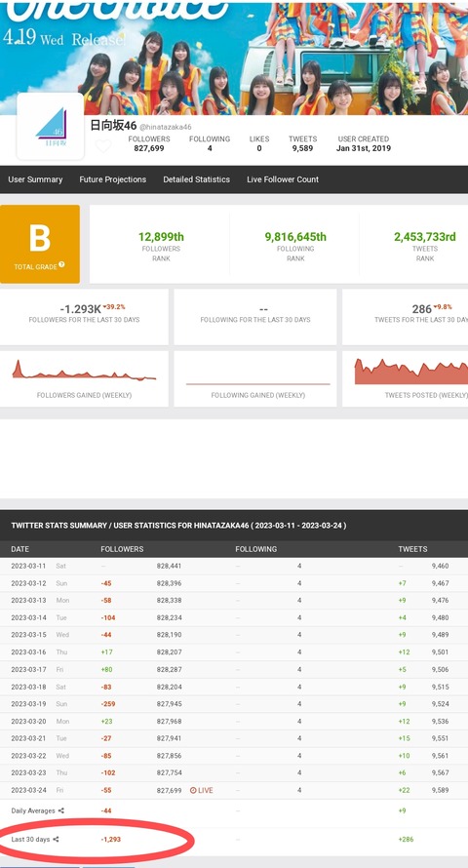468x868 pixels.
Task: Click the -1.293K followers last 30 days
Action: tap(80, 309)
